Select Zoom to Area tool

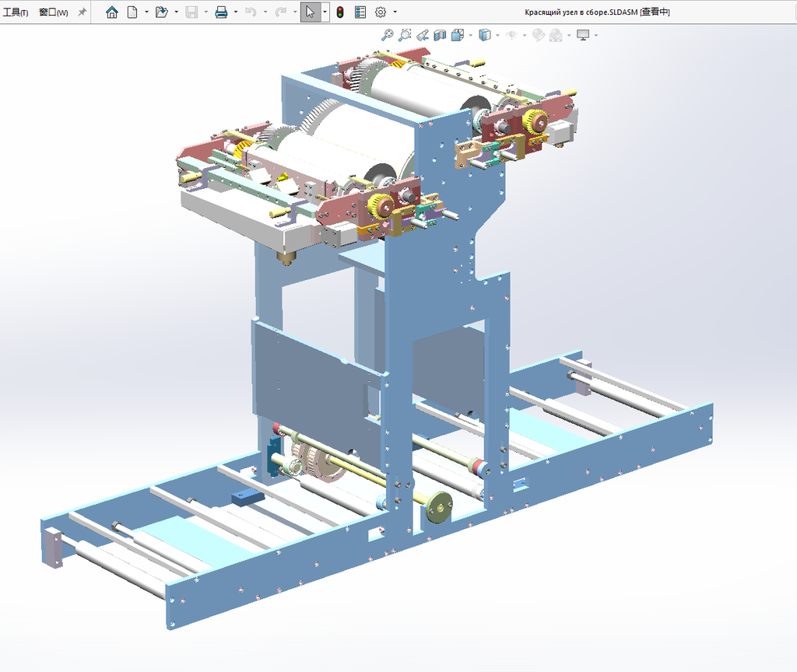coord(405,35)
